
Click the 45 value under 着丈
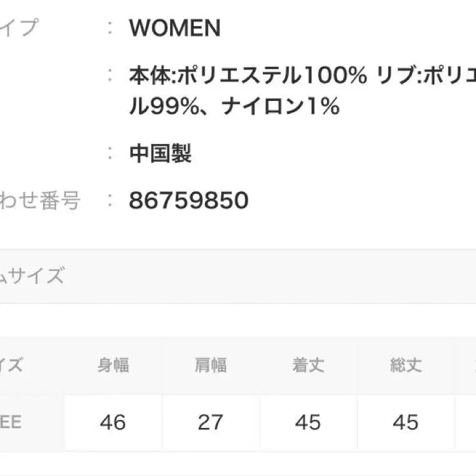coord(308,422)
